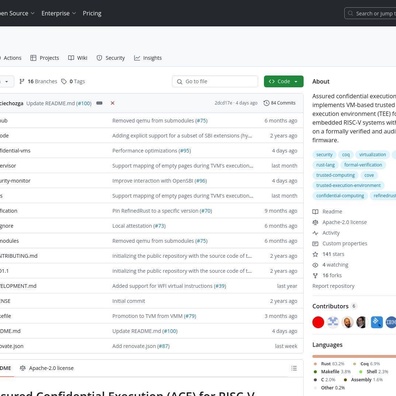View the 0 Tags list
The height and width of the screenshot is (396, 396).
(x=73, y=81)
